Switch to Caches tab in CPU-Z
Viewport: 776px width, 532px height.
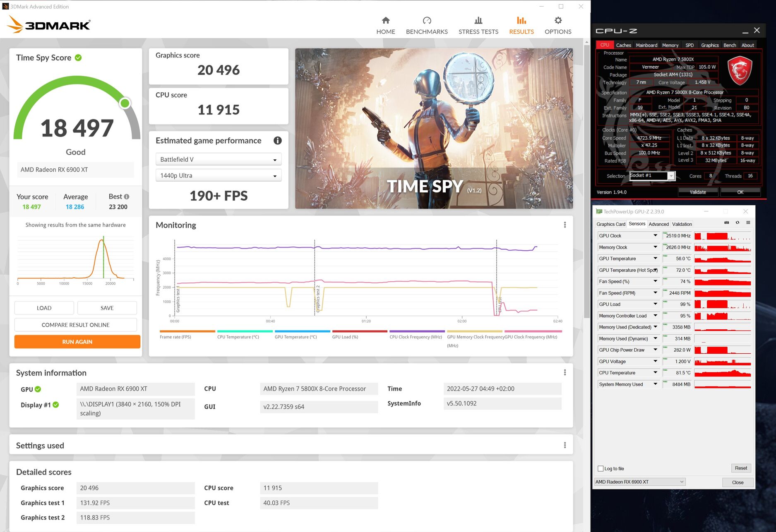(623, 45)
